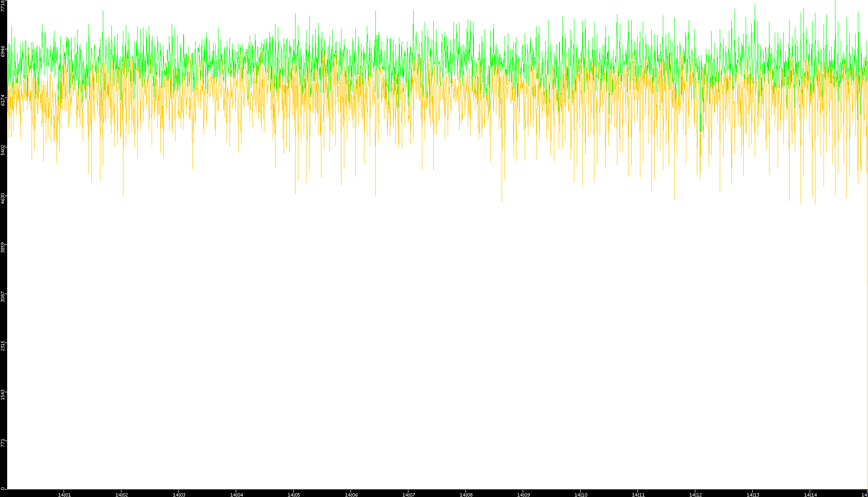
Task: Click the 5402 vertical axis label
Action: click(x=3, y=149)
